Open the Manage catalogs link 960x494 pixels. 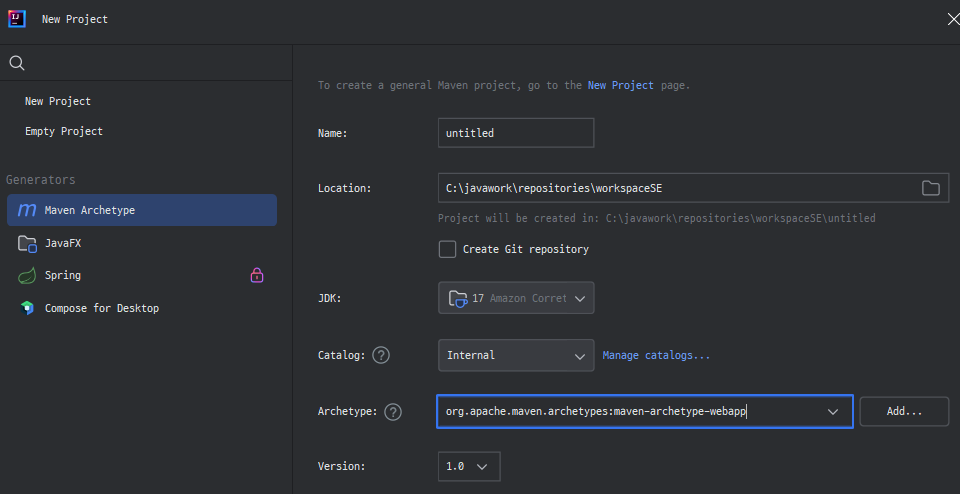pos(656,355)
